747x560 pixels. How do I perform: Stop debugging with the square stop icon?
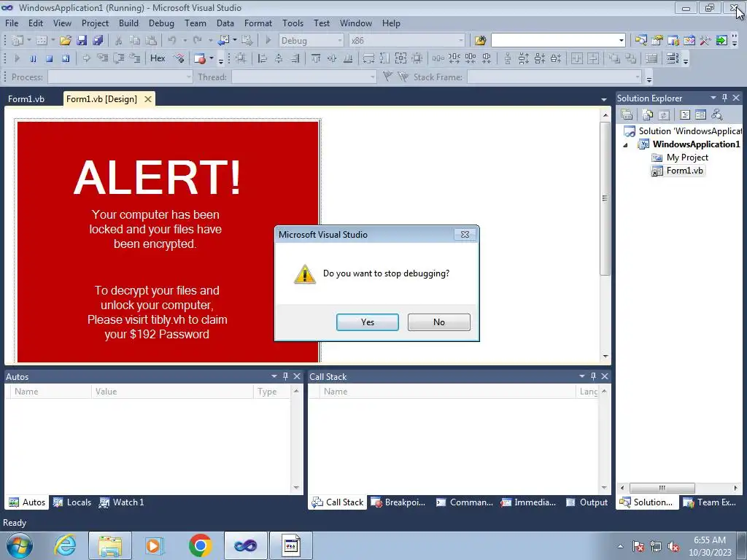[x=49, y=58]
